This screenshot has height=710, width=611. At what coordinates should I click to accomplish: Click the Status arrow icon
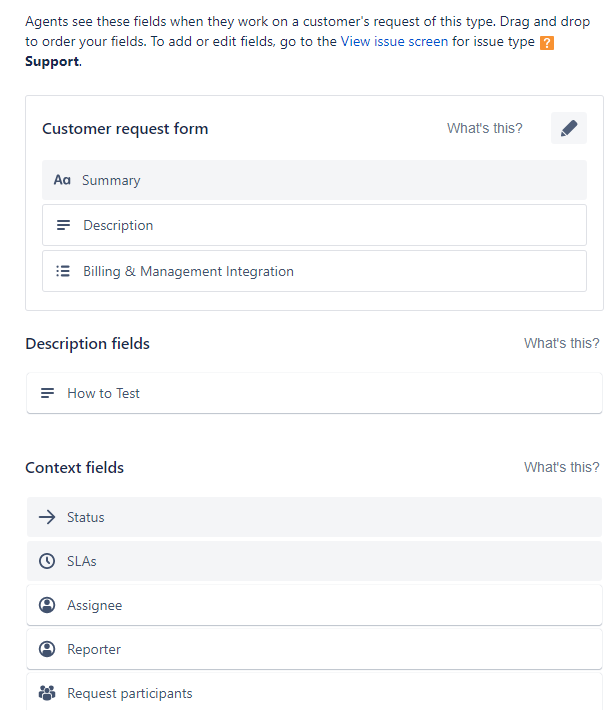click(x=47, y=517)
